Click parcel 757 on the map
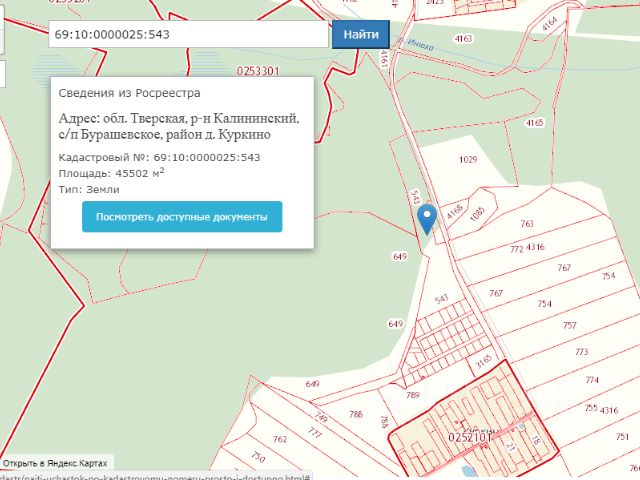The height and width of the screenshot is (480, 640). click(x=570, y=326)
